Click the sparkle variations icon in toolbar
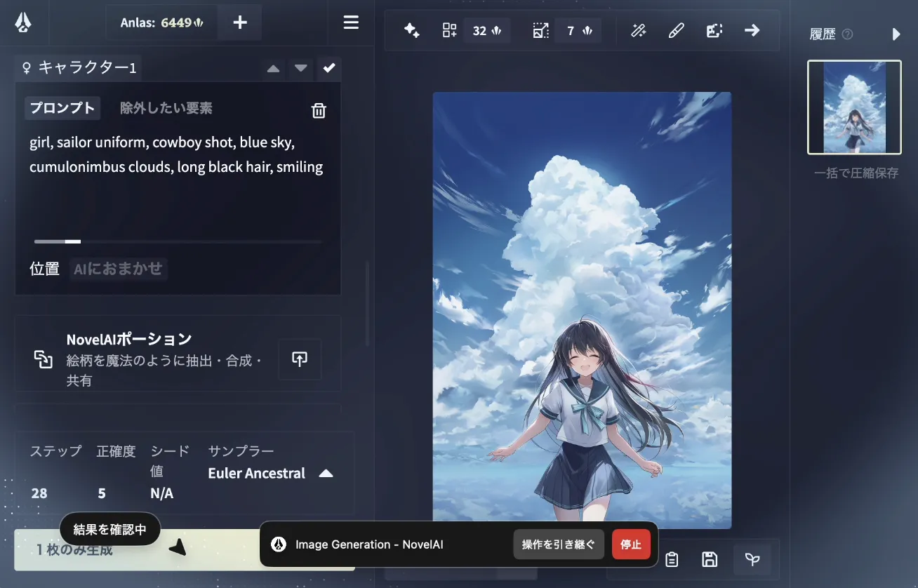Viewport: 918px width, 588px height. point(411,30)
